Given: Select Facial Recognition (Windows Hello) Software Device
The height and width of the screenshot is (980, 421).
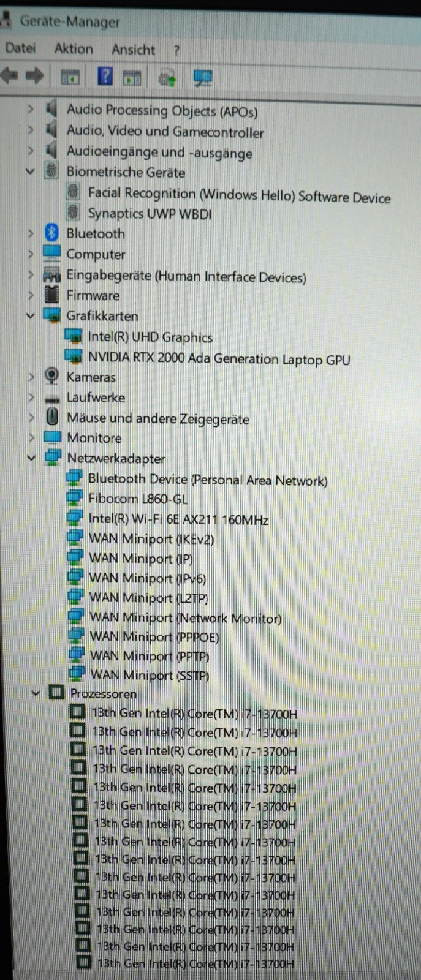Looking at the screenshot, I should pos(239,195).
